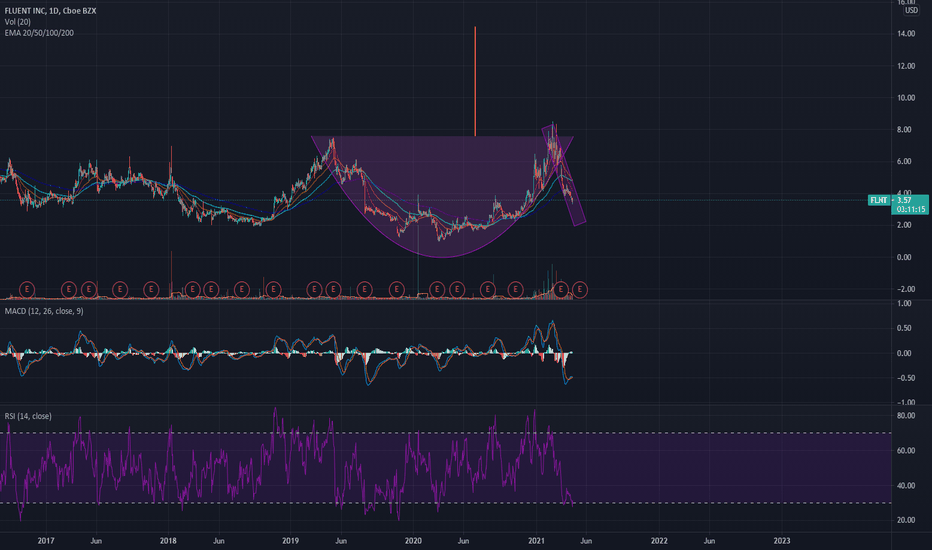
Task: Click the 2020 time axis label
Action: tap(413, 540)
